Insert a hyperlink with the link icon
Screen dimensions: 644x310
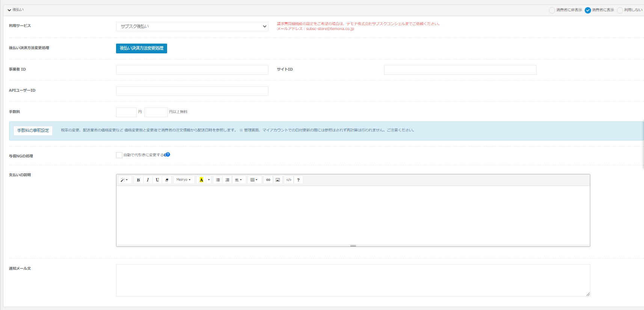pyautogui.click(x=268, y=180)
